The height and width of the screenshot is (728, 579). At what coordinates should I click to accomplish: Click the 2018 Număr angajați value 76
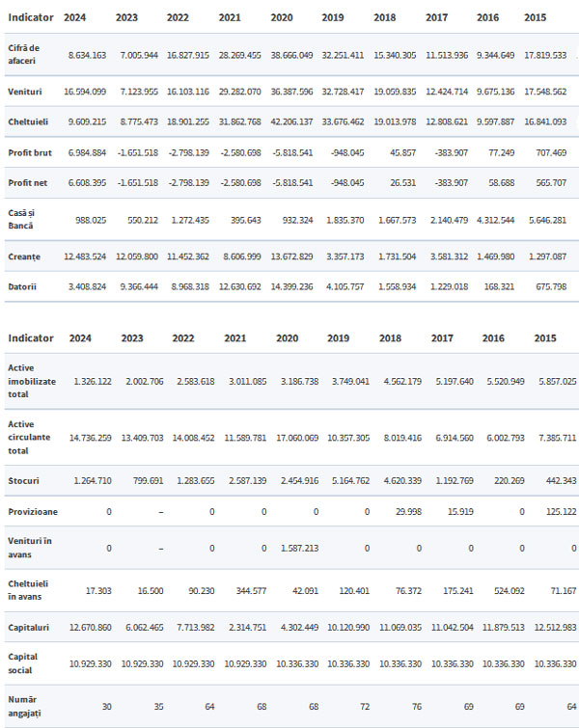point(417,706)
